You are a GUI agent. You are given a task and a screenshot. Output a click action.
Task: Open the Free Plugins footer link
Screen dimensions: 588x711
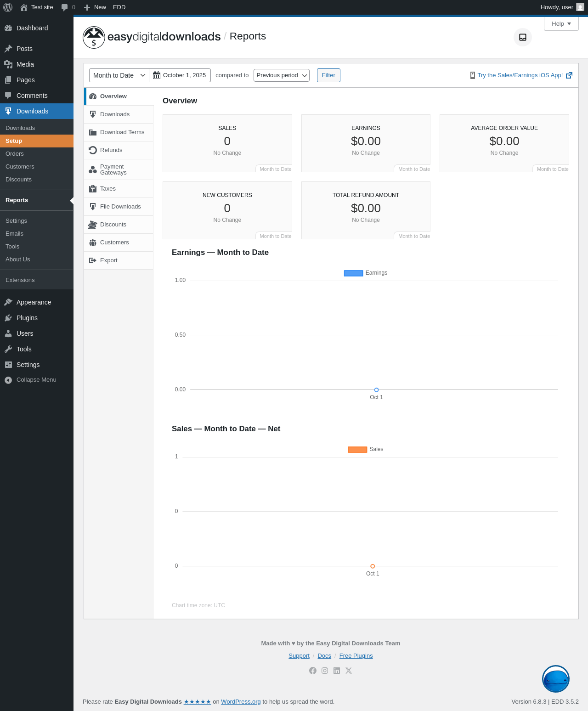coord(356,656)
